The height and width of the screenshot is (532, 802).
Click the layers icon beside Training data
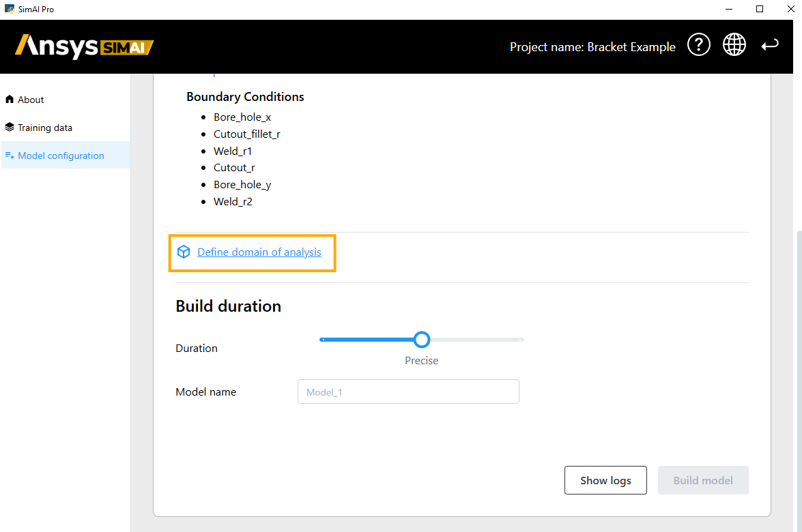click(x=10, y=128)
